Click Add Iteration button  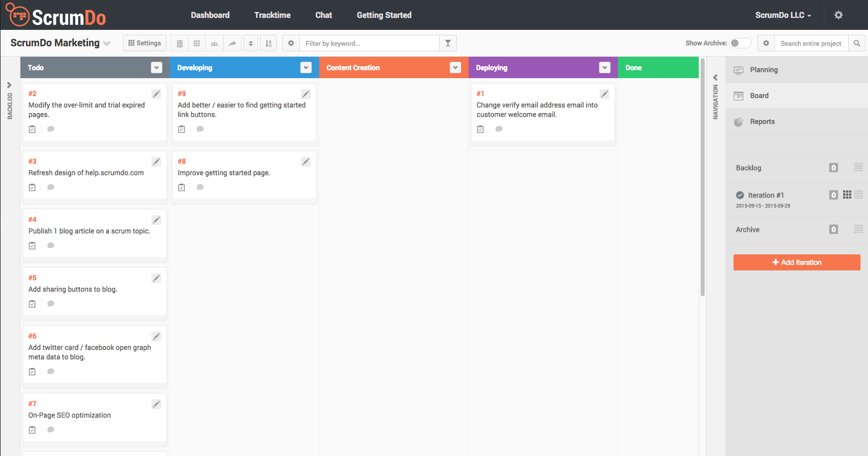(797, 262)
